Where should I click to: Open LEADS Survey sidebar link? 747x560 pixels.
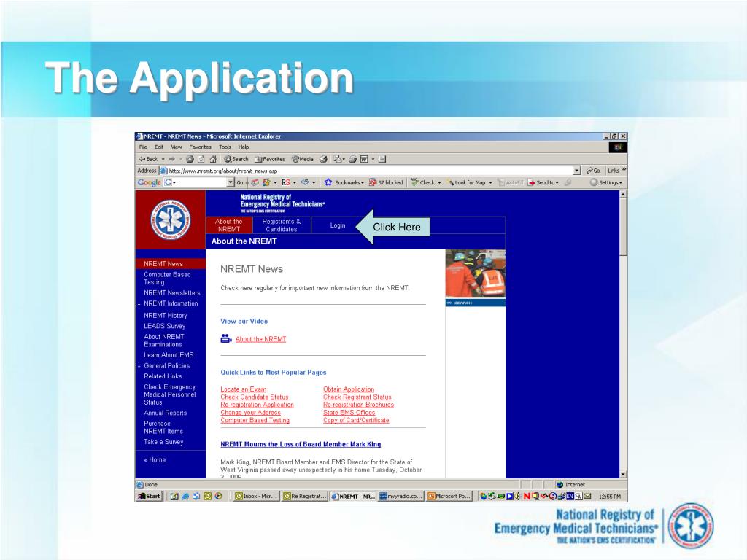(x=164, y=326)
